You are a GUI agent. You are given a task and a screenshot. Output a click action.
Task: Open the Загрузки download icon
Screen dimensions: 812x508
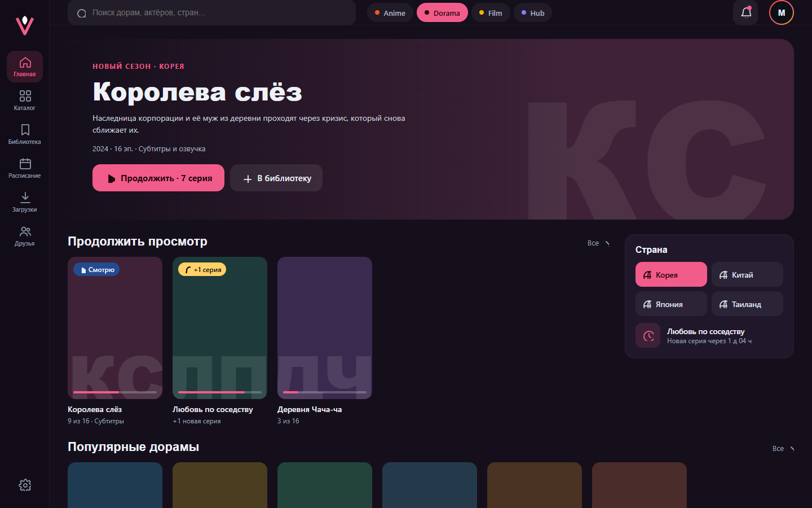[x=25, y=202]
